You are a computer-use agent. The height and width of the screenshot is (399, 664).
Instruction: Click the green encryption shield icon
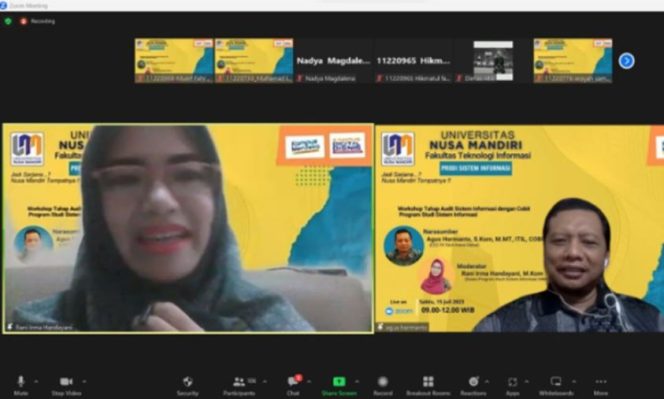(x=8, y=21)
